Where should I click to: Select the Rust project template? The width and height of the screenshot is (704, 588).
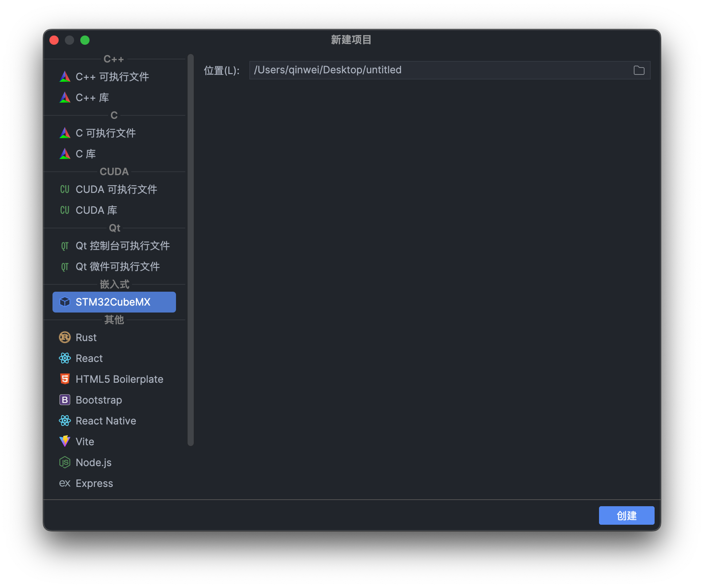pos(86,337)
